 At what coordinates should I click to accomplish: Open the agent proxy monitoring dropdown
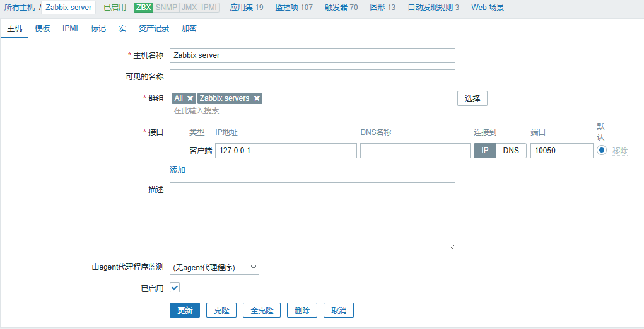(x=214, y=267)
